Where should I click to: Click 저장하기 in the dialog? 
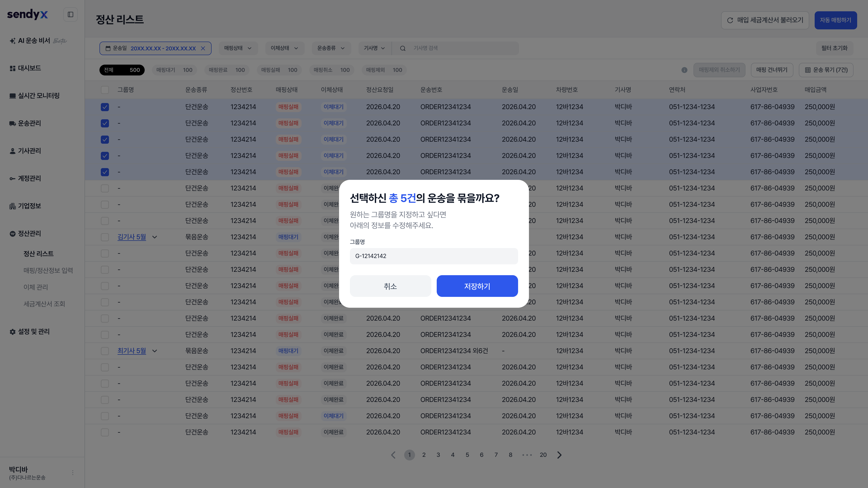[477, 286]
